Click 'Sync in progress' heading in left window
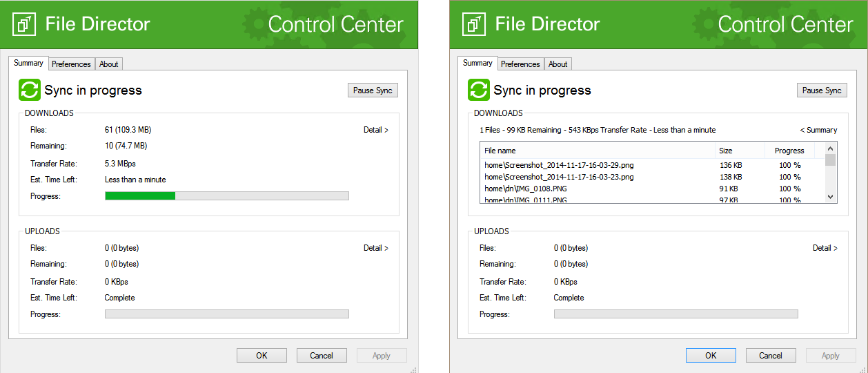Image resolution: width=868 pixels, height=373 pixels. point(93,90)
